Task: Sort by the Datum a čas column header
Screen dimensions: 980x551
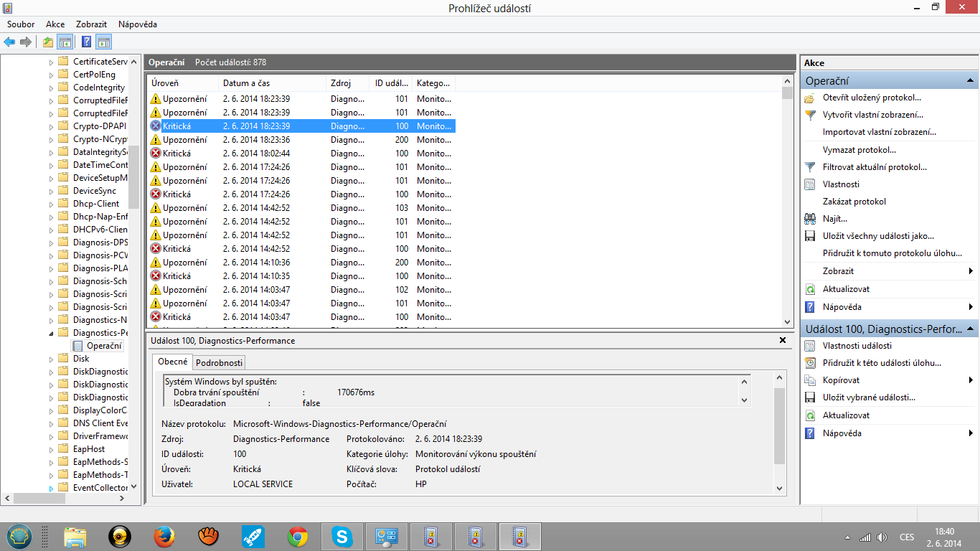Action: pos(272,83)
